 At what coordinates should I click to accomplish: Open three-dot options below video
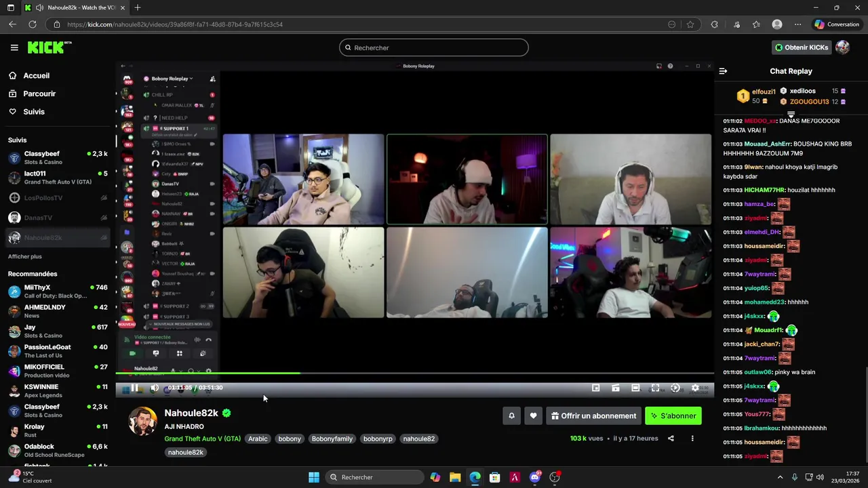point(692,439)
